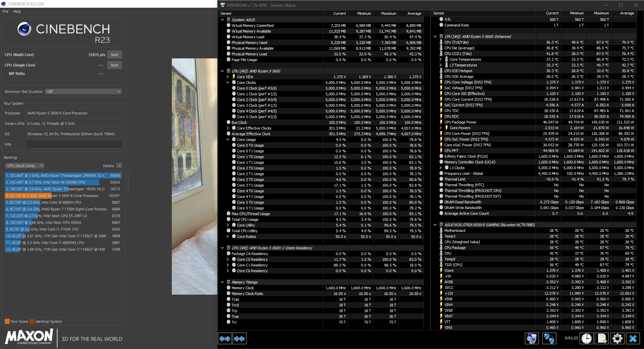Viewport: 644px width, 349px height.
Task: Click the circle icon beside Bus Clock
Action: pos(229,122)
